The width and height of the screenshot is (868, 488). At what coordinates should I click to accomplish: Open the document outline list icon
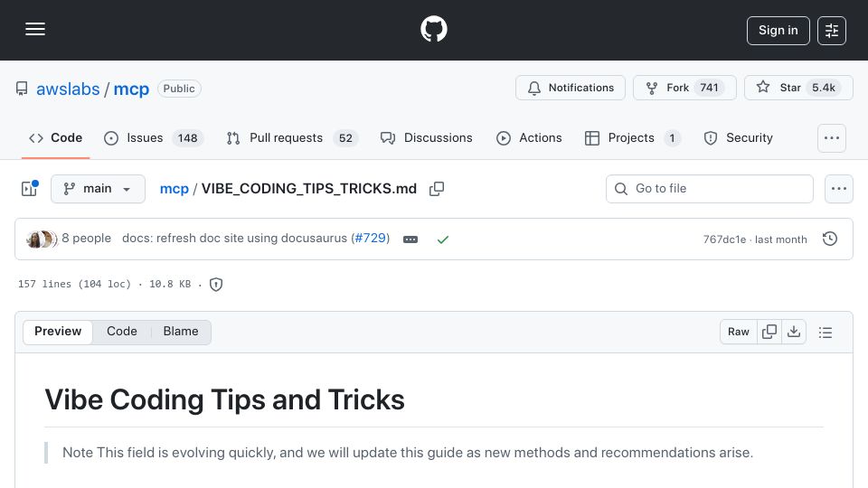pyautogui.click(x=826, y=332)
